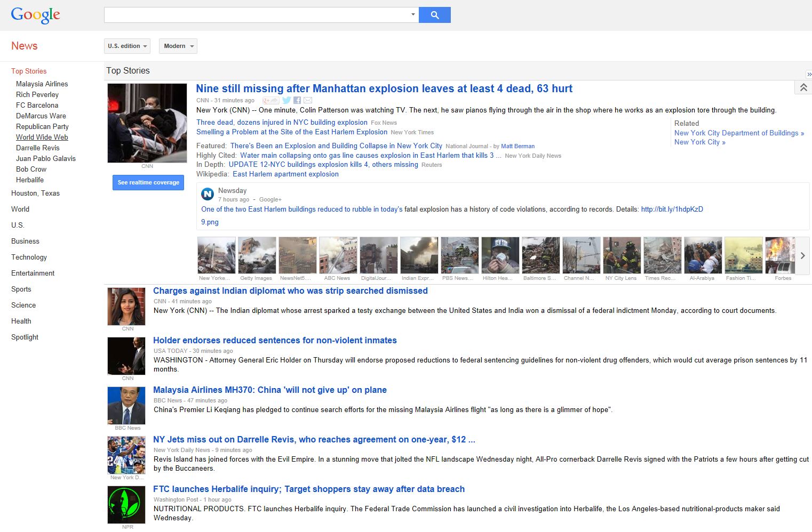The width and height of the screenshot is (812, 532).
Task: Open the PBS News explosion thumbnail
Action: 460,255
